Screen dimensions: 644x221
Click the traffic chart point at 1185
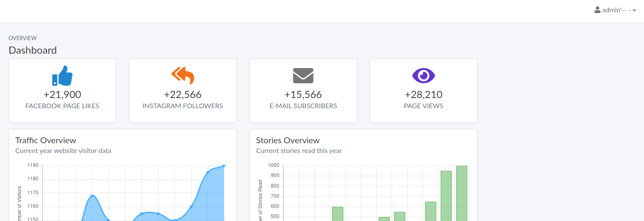coord(207,172)
